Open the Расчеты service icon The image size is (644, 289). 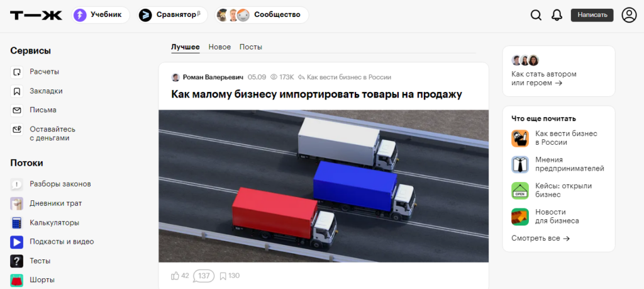[17, 72]
